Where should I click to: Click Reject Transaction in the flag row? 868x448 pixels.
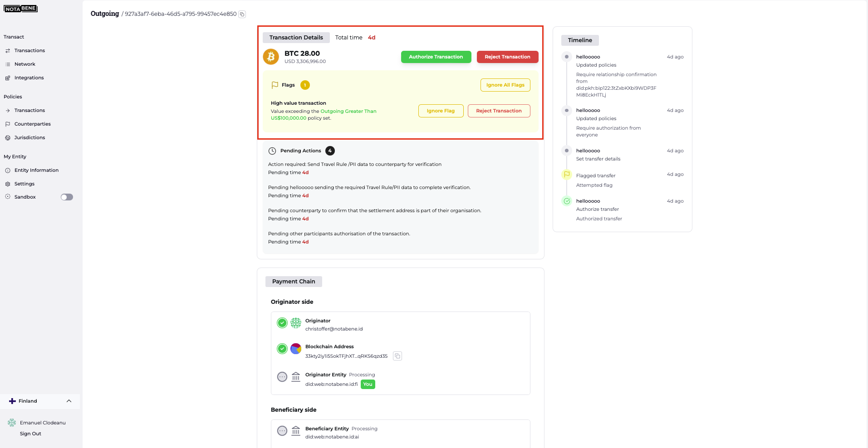pos(499,111)
